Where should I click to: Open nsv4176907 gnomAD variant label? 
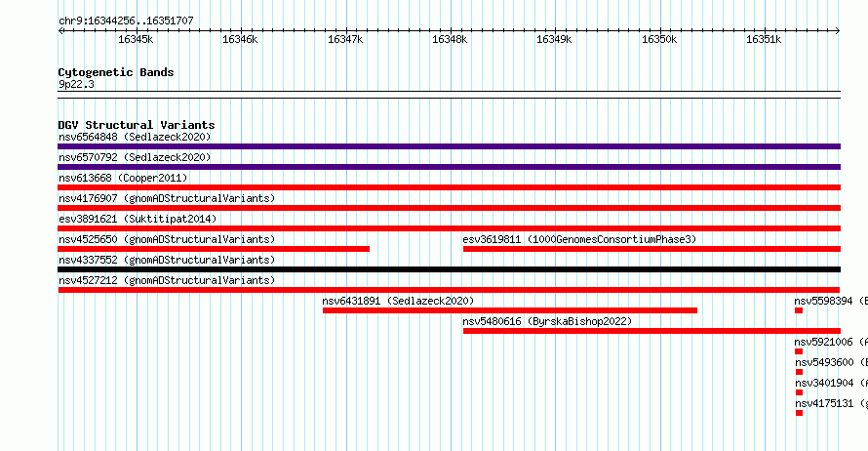(x=167, y=198)
